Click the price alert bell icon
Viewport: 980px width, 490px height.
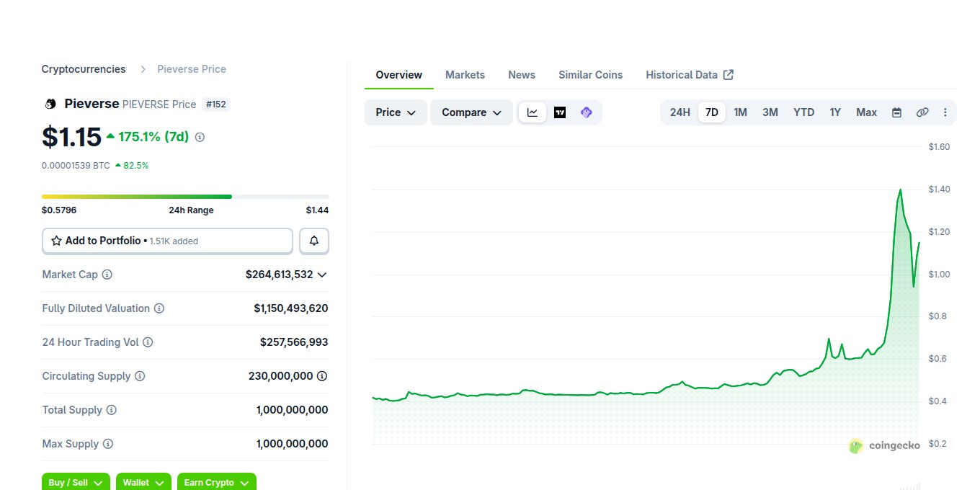pos(314,241)
